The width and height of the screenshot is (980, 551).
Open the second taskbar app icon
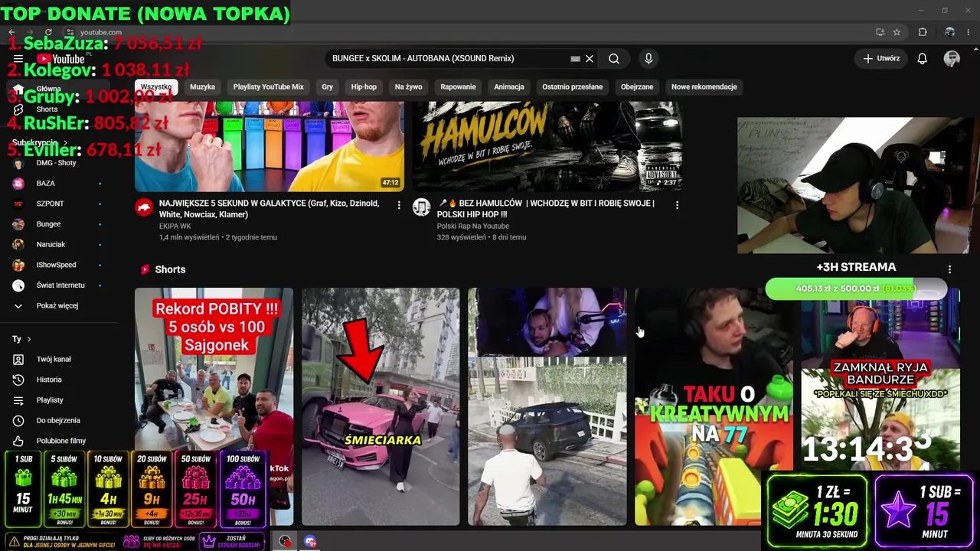coord(310,541)
